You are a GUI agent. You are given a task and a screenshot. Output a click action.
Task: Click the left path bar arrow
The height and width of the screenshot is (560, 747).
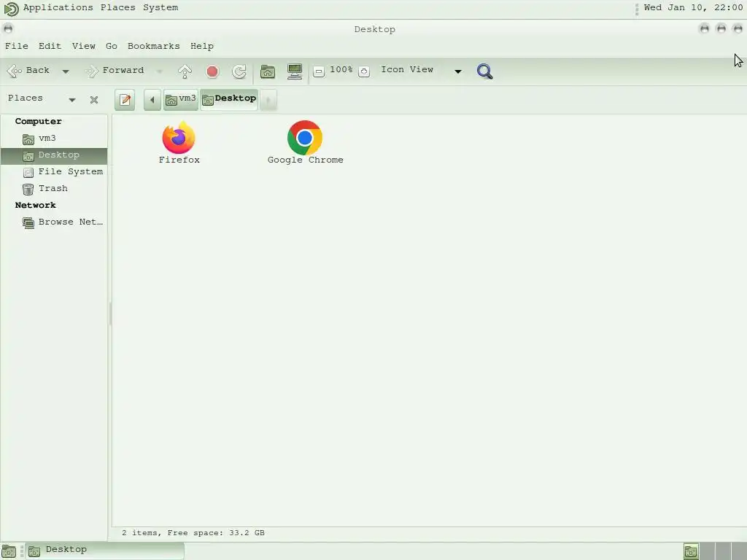[x=152, y=100]
